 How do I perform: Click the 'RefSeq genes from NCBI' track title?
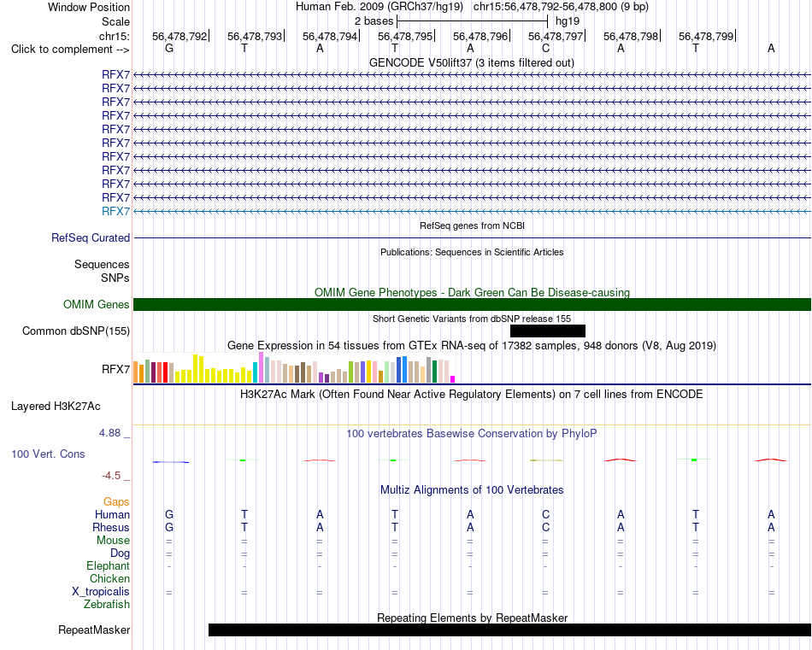tap(472, 225)
